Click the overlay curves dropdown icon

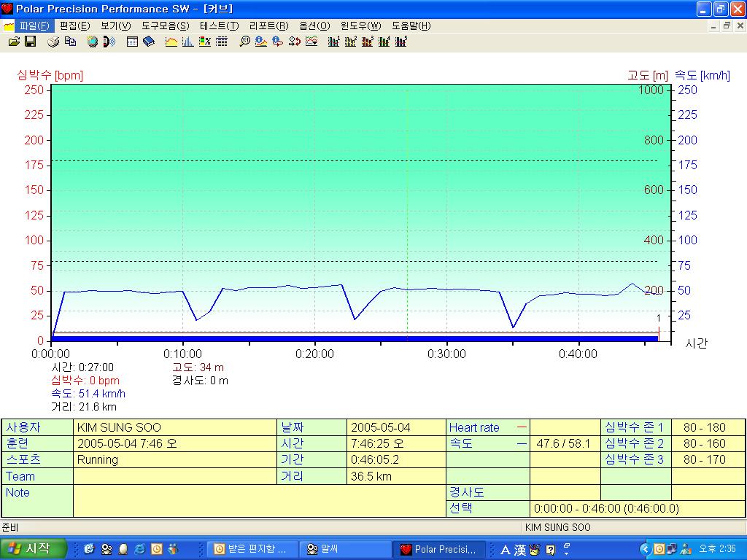[x=311, y=42]
